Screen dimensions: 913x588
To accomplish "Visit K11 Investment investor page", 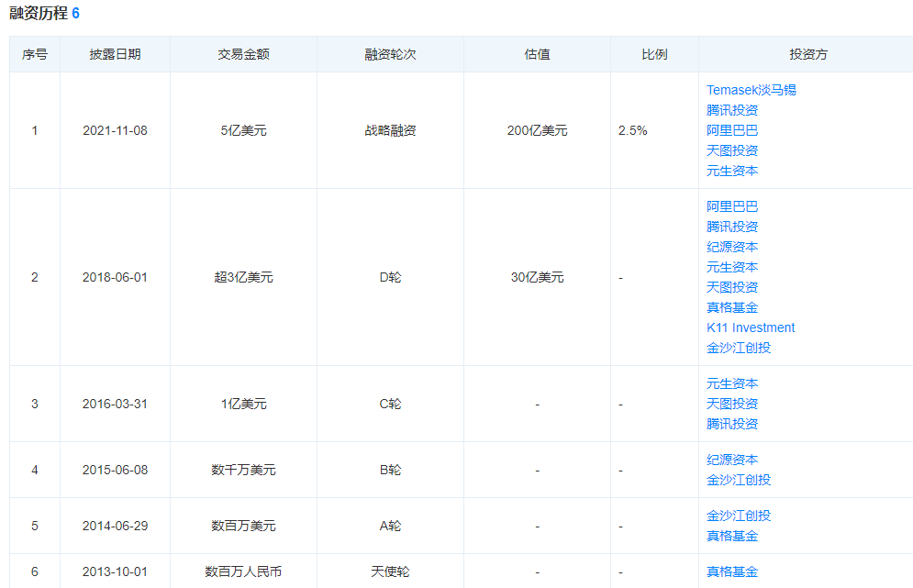I will (x=747, y=327).
